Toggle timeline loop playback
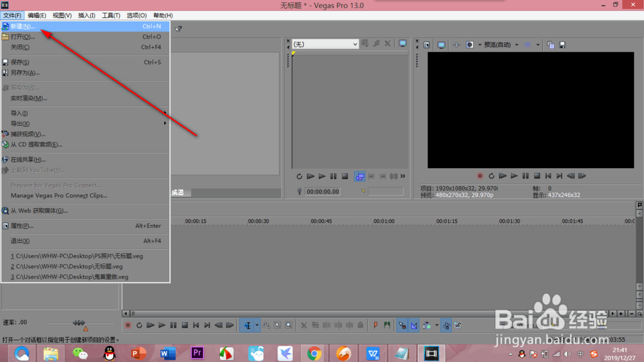 click(139, 325)
